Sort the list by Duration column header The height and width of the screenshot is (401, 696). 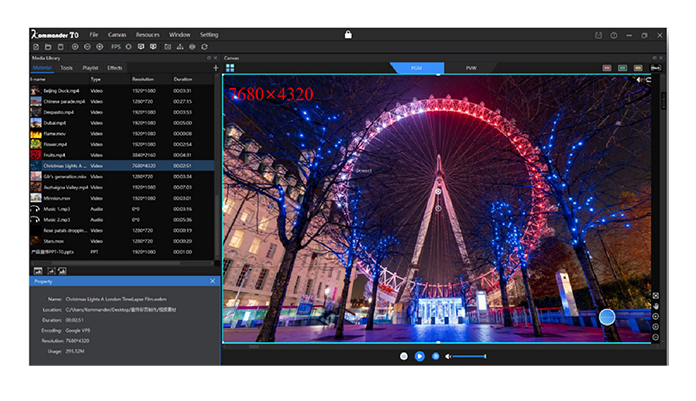click(x=184, y=78)
